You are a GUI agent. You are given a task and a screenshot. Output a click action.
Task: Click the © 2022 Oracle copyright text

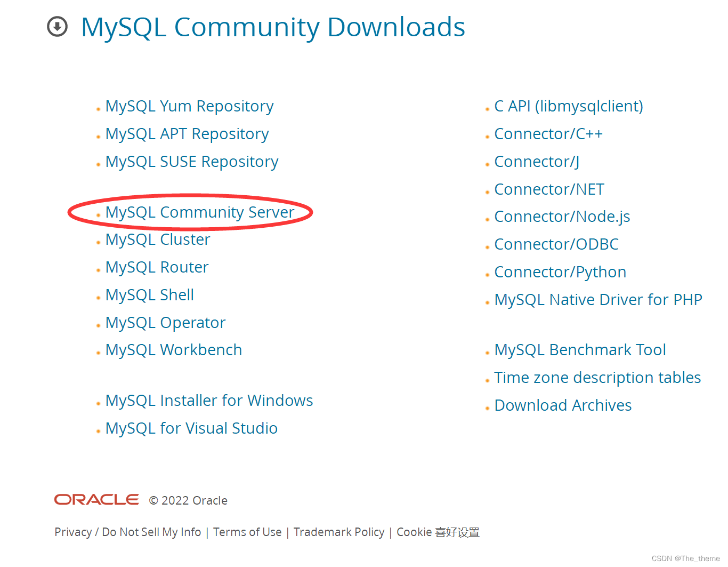[188, 500]
